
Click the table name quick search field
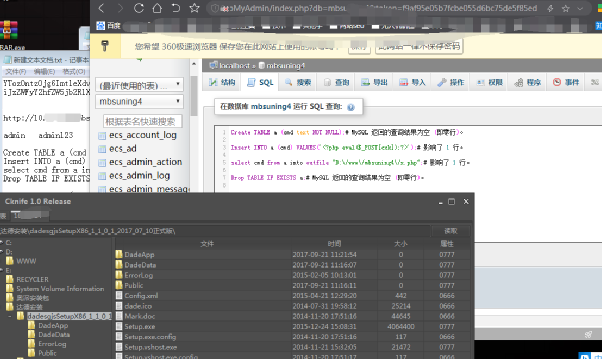coord(142,121)
